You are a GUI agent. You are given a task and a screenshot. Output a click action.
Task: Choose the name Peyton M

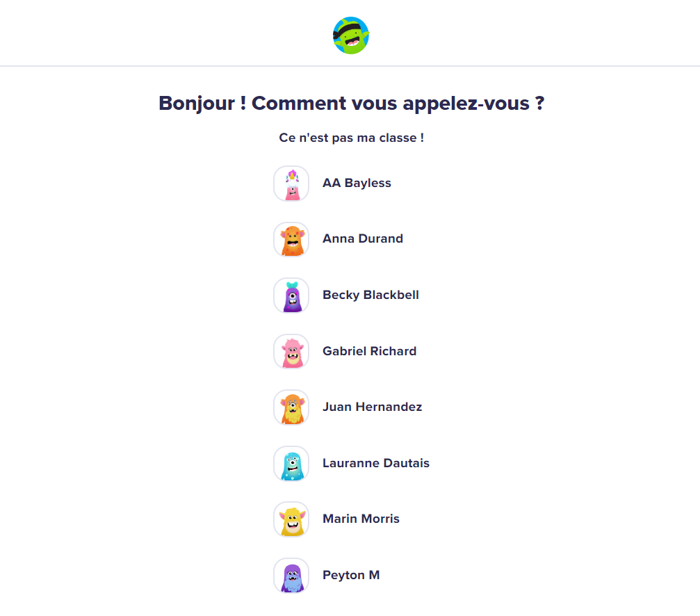click(351, 575)
